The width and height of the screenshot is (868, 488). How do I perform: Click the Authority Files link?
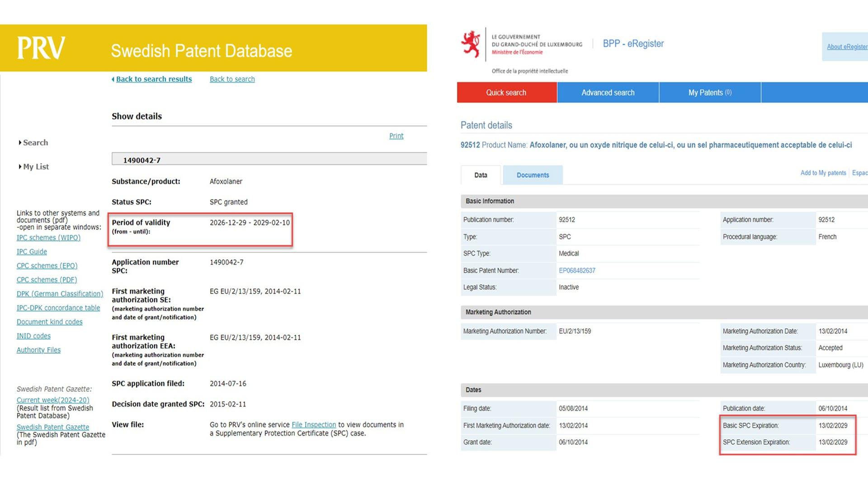pos(38,350)
